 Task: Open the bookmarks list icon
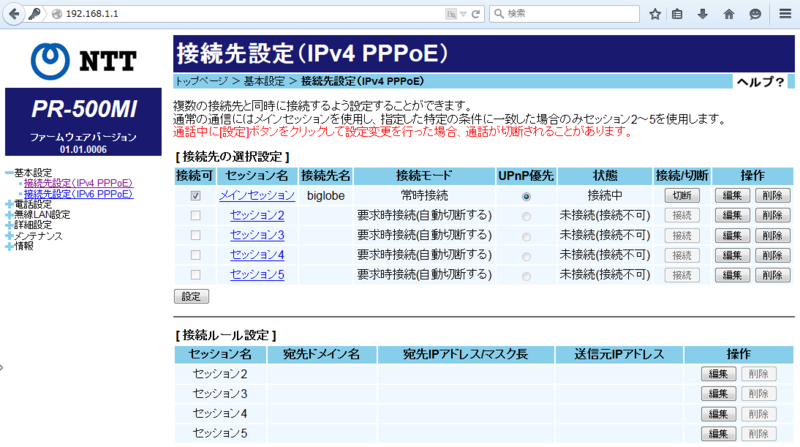[x=677, y=14]
